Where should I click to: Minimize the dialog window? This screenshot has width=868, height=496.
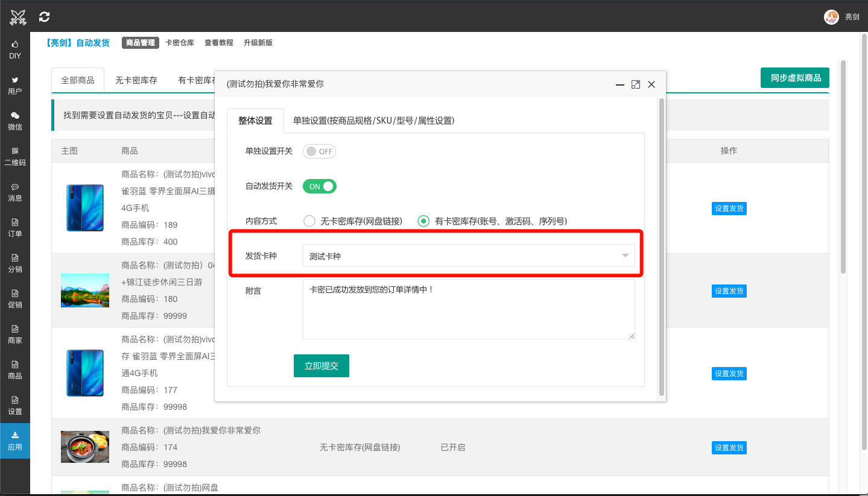click(x=619, y=85)
